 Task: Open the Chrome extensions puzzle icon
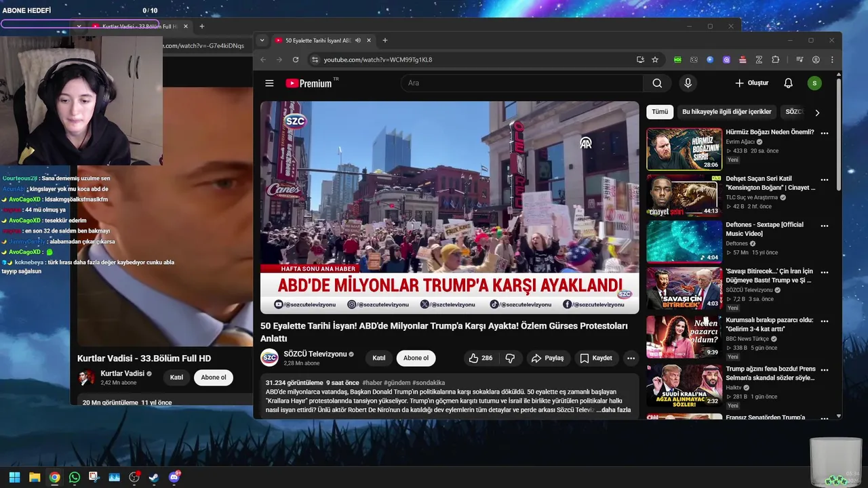point(775,60)
